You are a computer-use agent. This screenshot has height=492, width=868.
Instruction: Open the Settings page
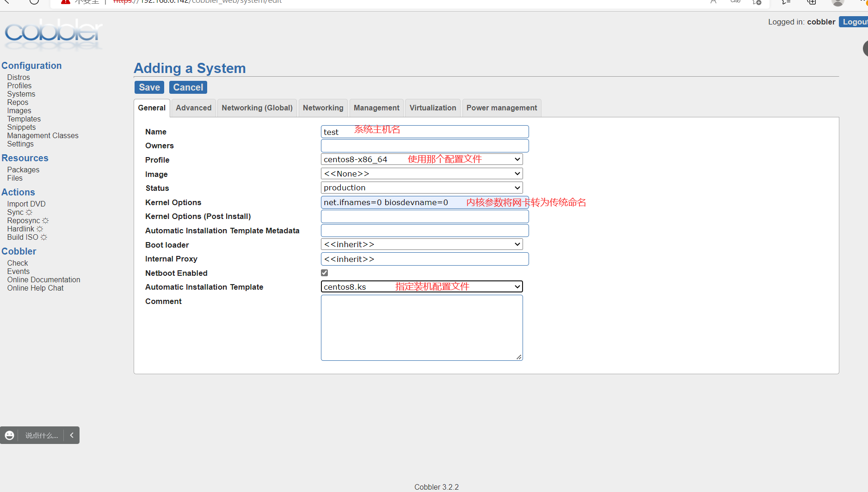point(20,144)
